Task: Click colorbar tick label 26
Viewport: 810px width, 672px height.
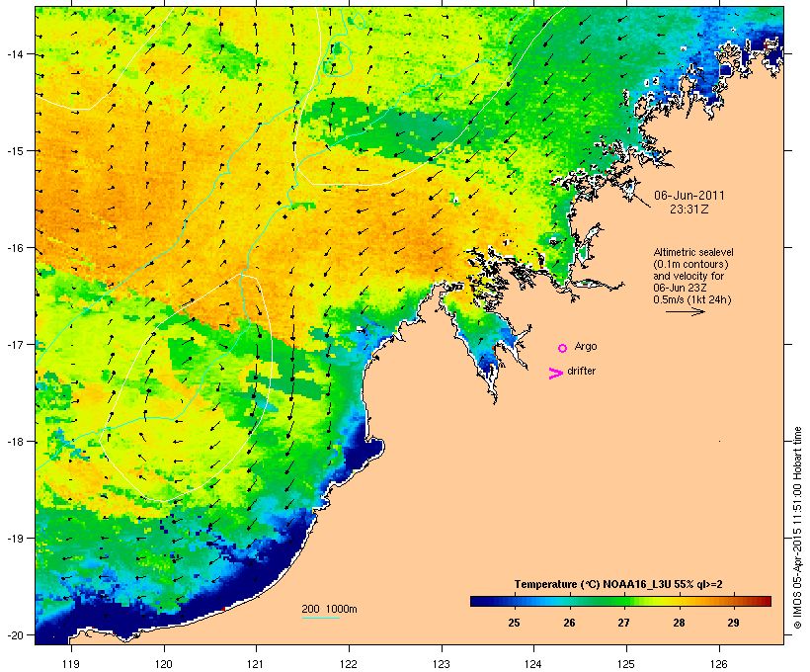Action: click(569, 623)
